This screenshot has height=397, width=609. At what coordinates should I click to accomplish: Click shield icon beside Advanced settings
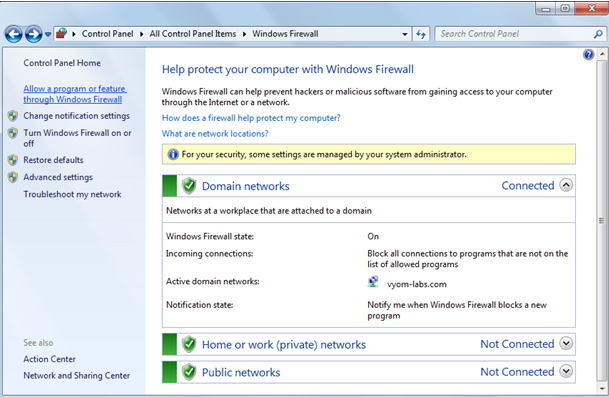13,177
